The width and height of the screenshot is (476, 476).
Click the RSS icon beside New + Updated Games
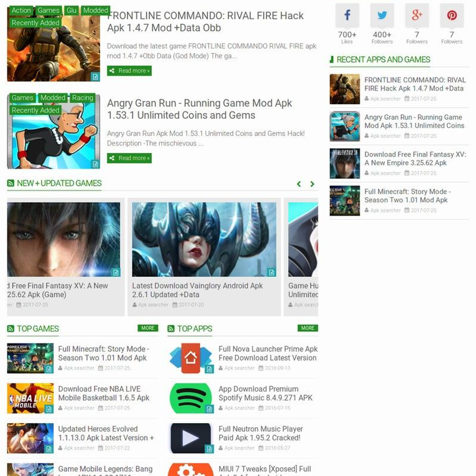(x=11, y=183)
